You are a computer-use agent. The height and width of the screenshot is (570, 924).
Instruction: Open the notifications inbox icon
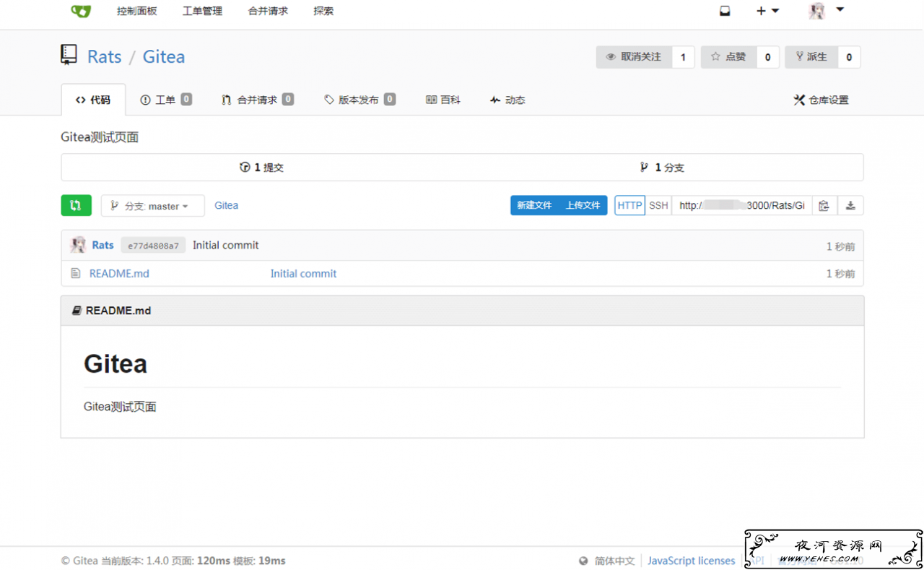click(725, 11)
